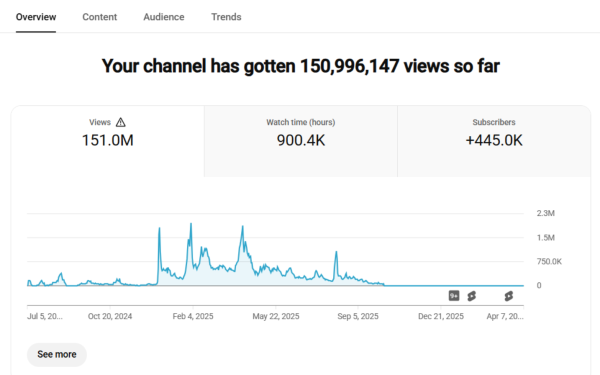
Task: Click the channel views headline text
Action: point(301,66)
